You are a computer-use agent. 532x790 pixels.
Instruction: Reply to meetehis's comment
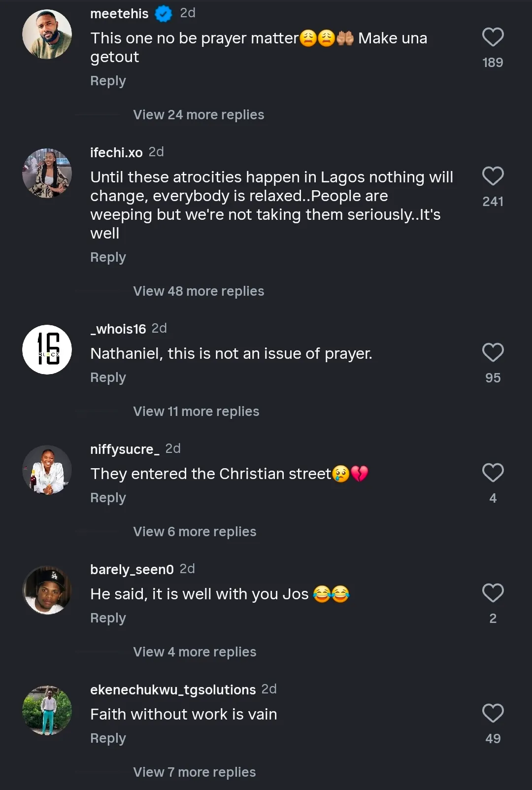tap(108, 81)
